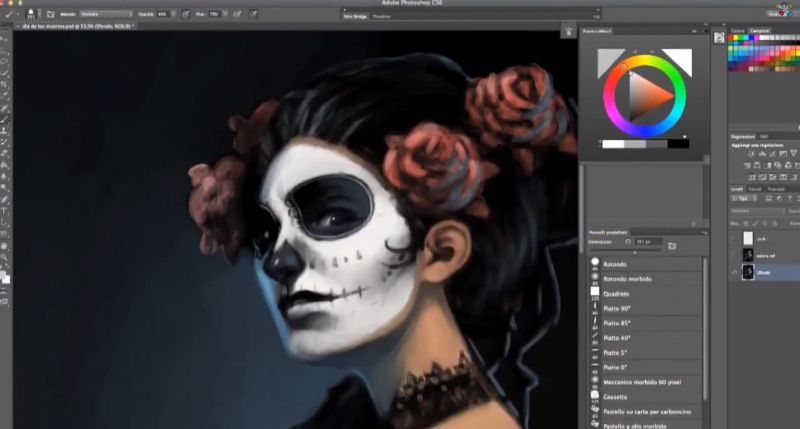Add an Invert adjustment
The width and height of the screenshot is (800, 429).
[751, 177]
